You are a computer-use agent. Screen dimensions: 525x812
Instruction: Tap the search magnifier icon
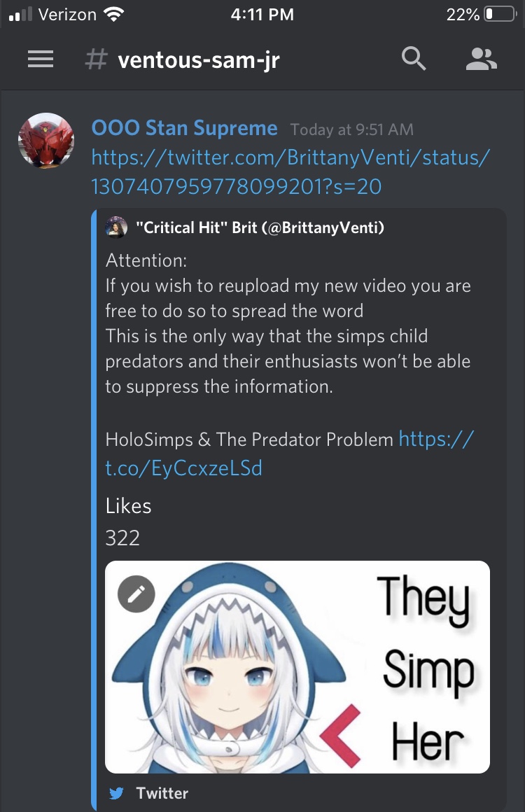click(x=414, y=59)
